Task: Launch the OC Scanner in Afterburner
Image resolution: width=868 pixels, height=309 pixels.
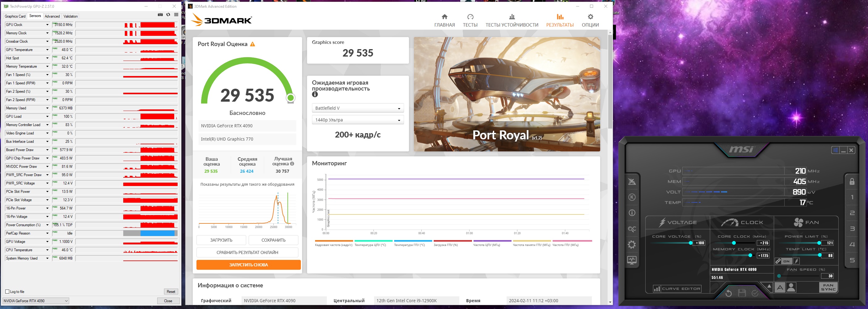Action: click(632, 229)
